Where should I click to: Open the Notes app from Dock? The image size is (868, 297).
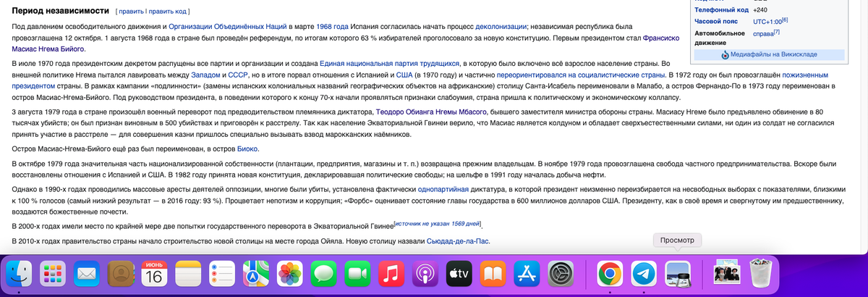tap(188, 274)
